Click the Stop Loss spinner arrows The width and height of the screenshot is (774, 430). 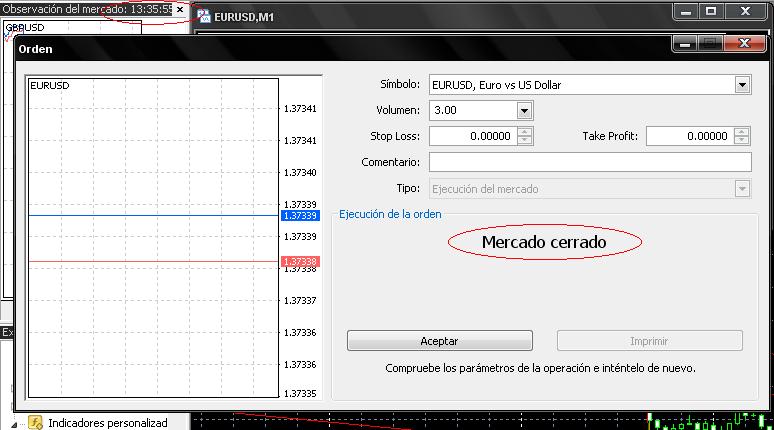525,136
